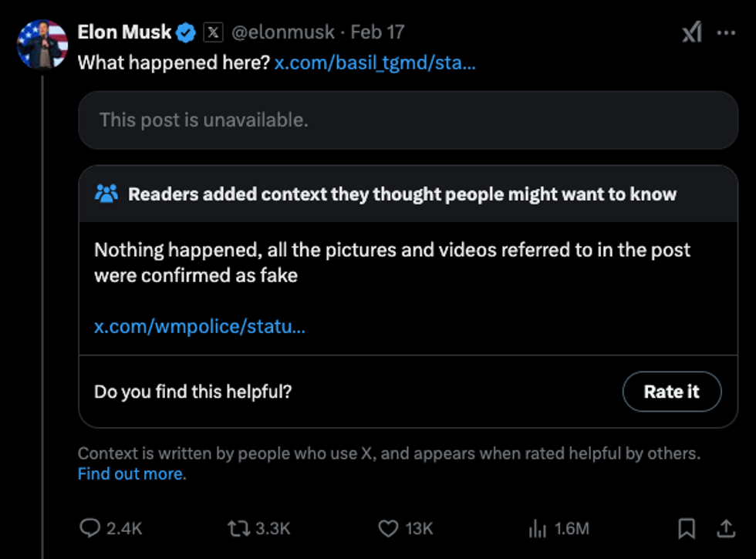Screen dimensions: 756x559
Task: Click the X affiliation badge beside name
Action: (x=213, y=32)
